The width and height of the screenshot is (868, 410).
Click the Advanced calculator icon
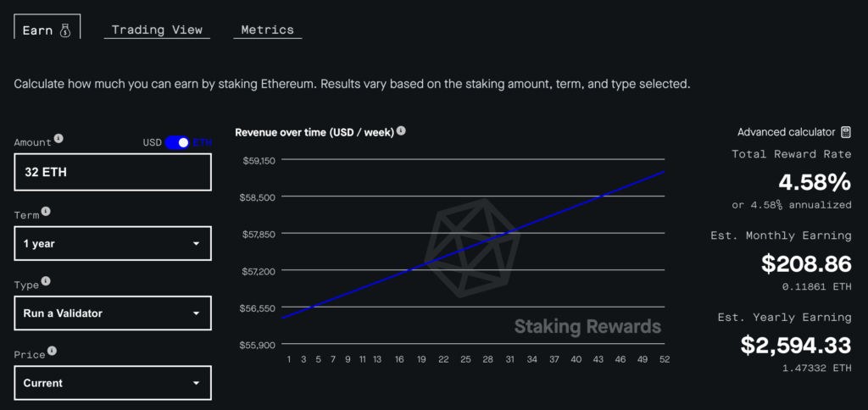tap(845, 132)
